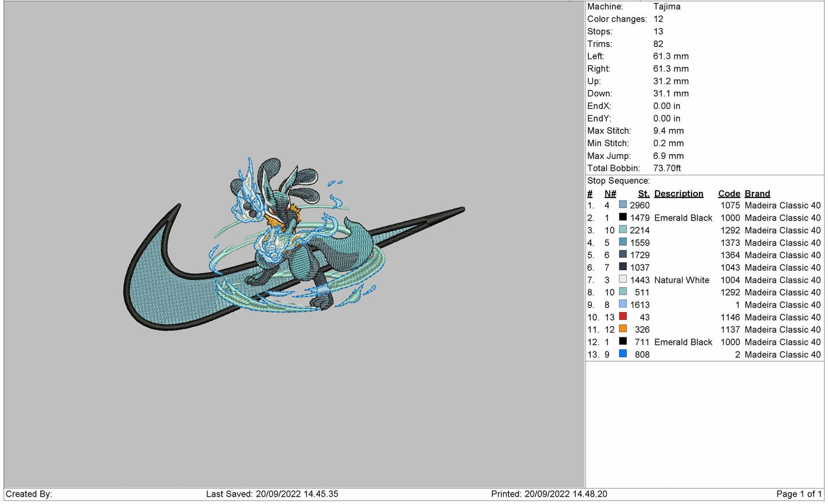Click the Brand column header
Screen dimensions: 828x504
(x=757, y=194)
